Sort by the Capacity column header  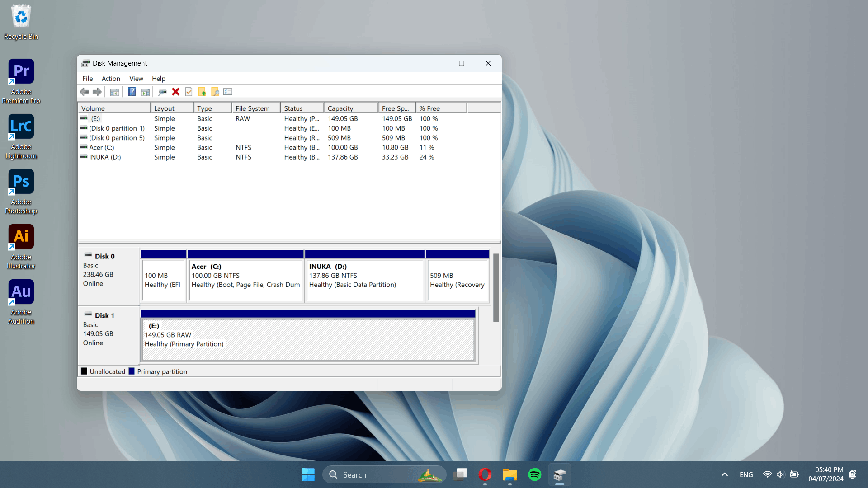[351, 108]
